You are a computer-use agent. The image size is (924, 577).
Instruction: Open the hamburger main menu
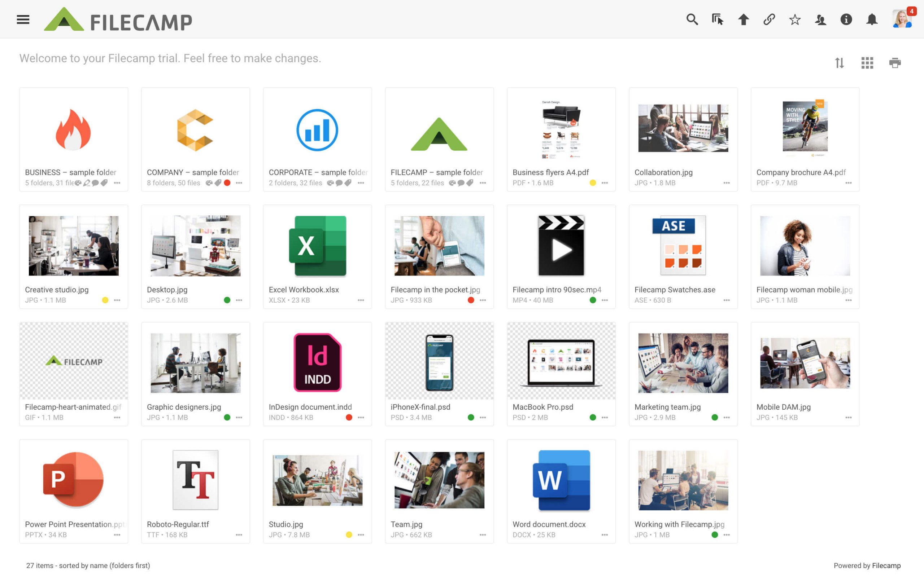pyautogui.click(x=23, y=19)
